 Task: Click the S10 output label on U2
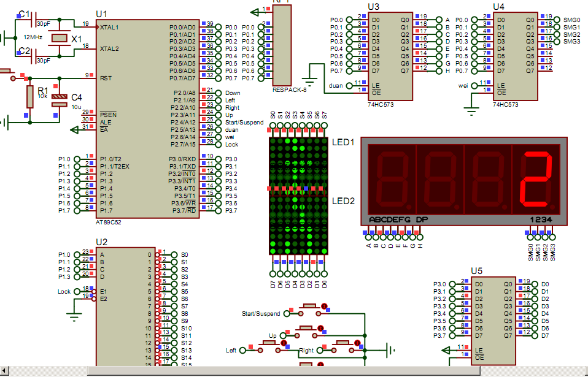187,329
